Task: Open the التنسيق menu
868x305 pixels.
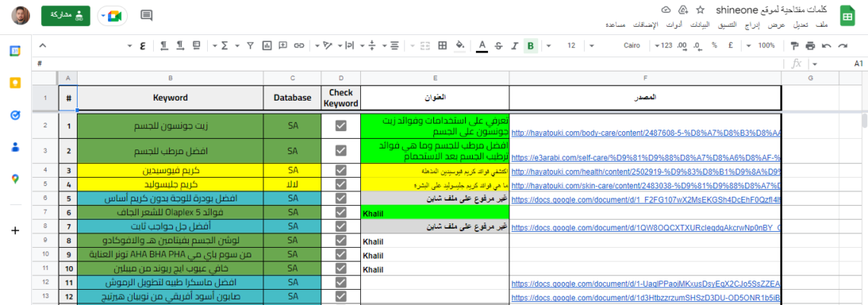Action: pyautogui.click(x=728, y=25)
